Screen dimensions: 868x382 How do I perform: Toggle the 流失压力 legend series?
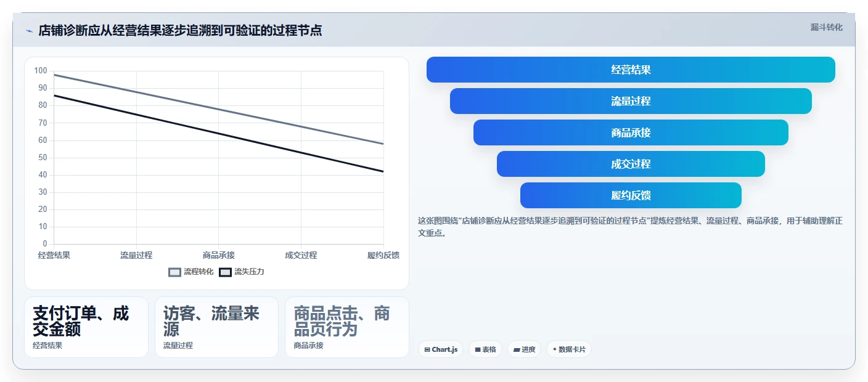[242, 272]
